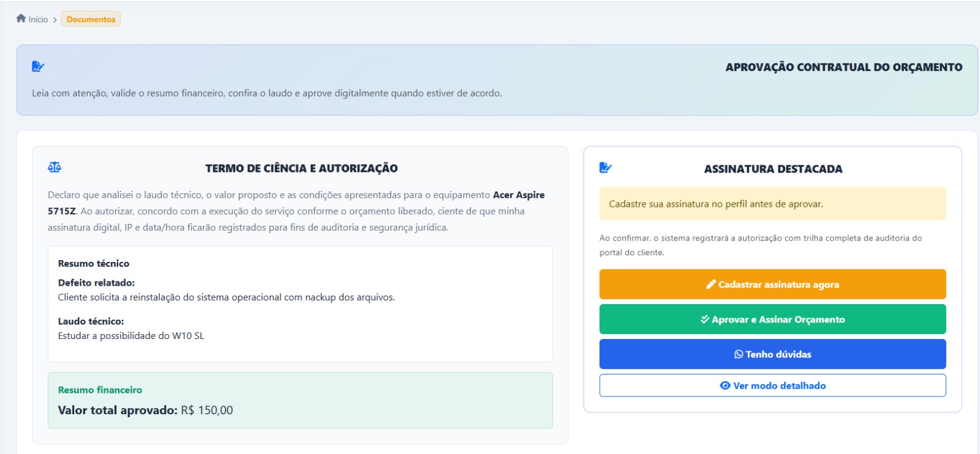Click the Cliente solicita a reinstalação description
The height and width of the screenshot is (454, 980).
pos(226,297)
